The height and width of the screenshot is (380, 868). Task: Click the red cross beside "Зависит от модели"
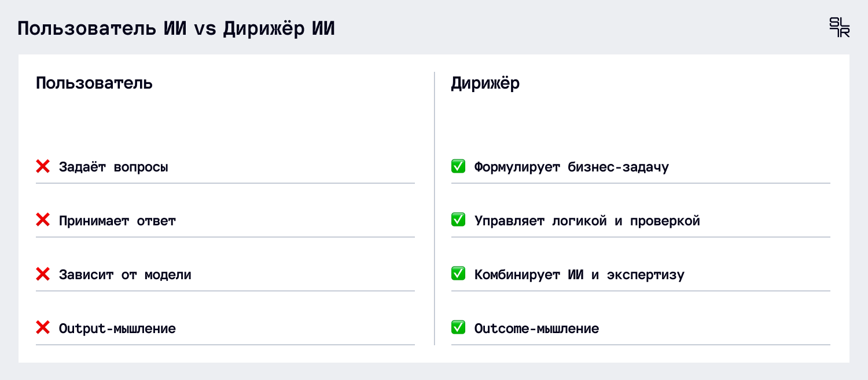(43, 274)
